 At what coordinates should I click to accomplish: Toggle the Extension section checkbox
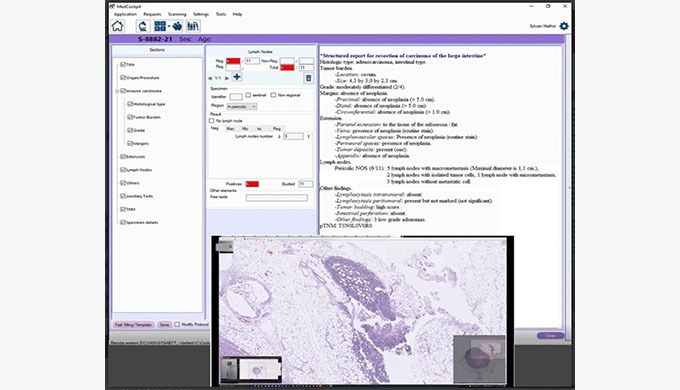[x=123, y=157]
